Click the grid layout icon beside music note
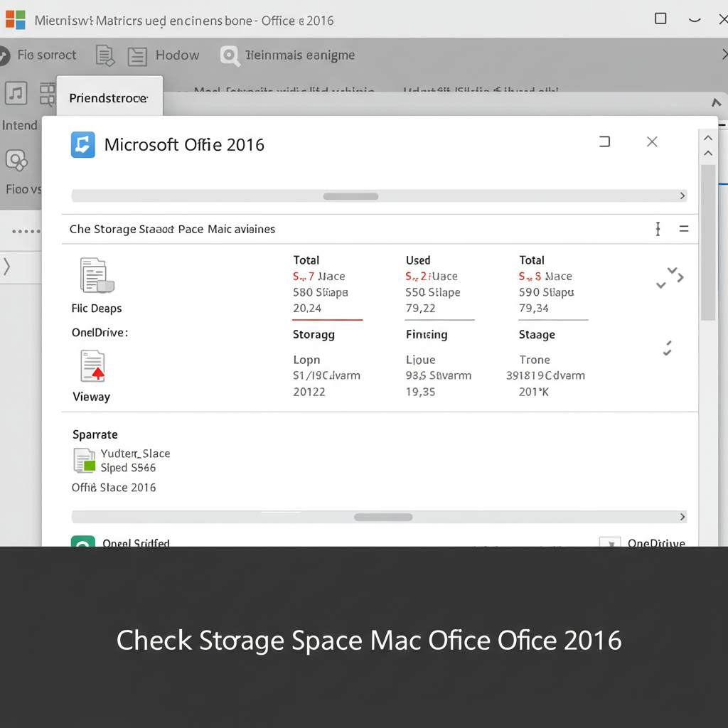The image size is (728, 728). tap(48, 95)
